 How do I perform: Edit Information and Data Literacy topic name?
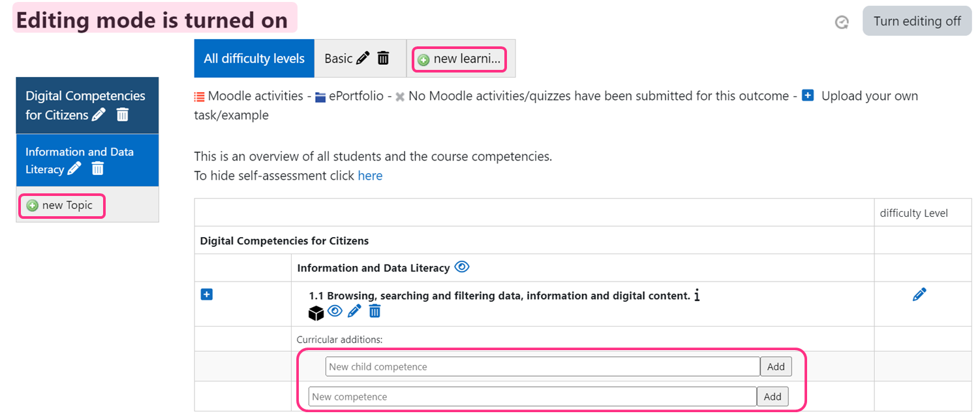pos(74,169)
